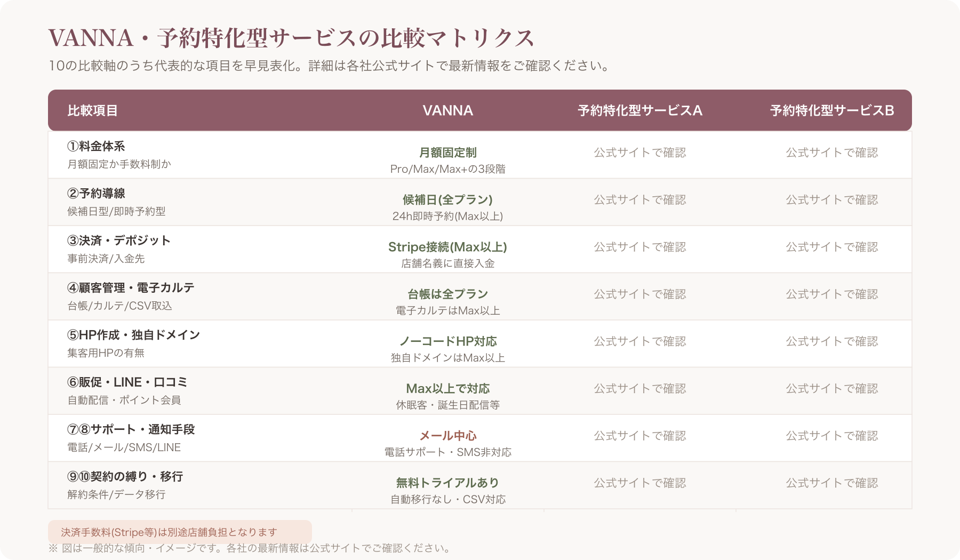Screen dimensions: 960x560
Task: Click Service B '公式サイトで確認' in 契約の縛り row
Action: pos(832,483)
